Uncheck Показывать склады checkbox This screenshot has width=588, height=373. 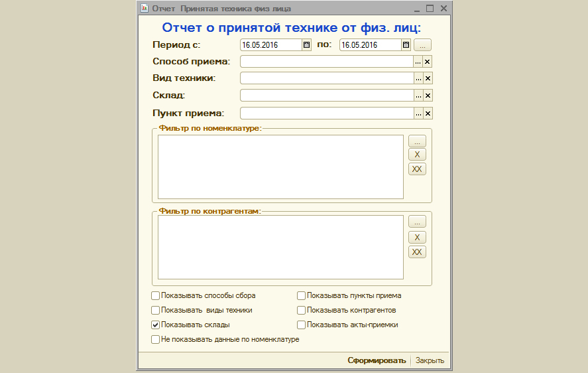[x=156, y=325]
